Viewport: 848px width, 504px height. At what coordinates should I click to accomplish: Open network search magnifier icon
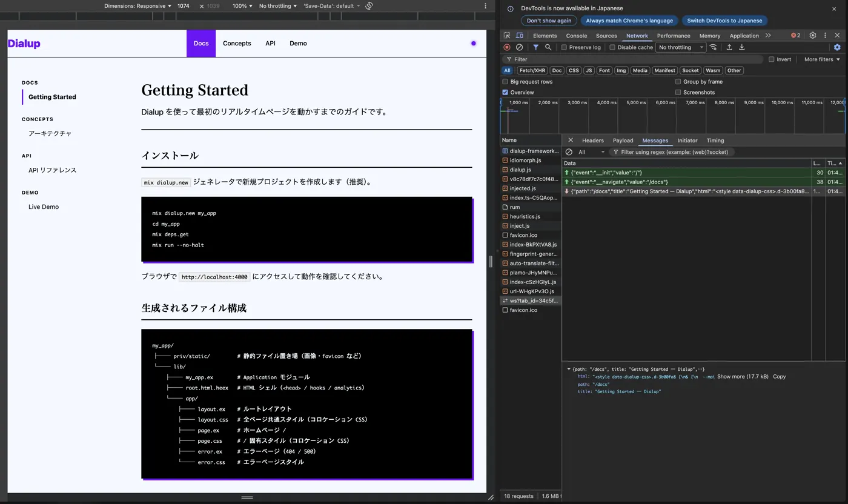[x=548, y=47]
